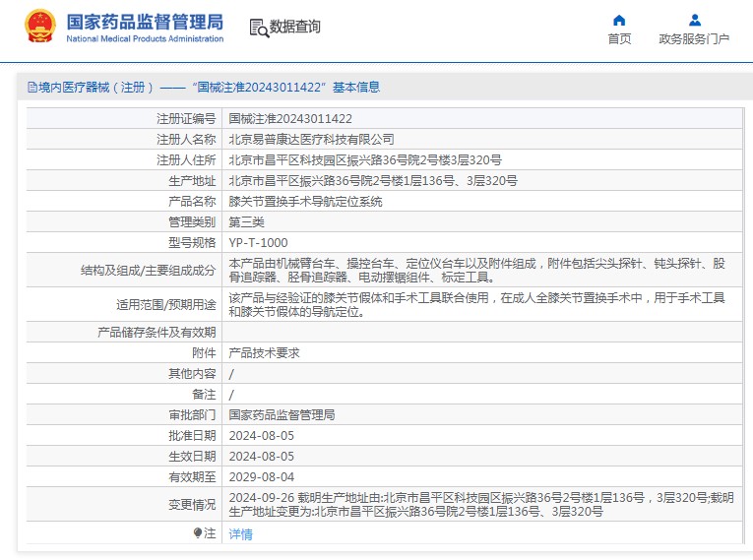The width and height of the screenshot is (753, 560).
Task: Click National Medical Products Administration English subtitle
Action: pos(145,38)
